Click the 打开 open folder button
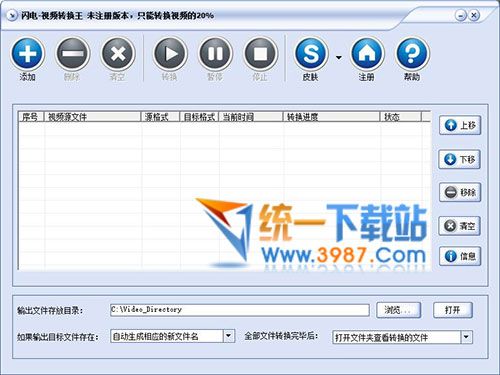This screenshot has width=500, height=375. pyautogui.click(x=453, y=310)
